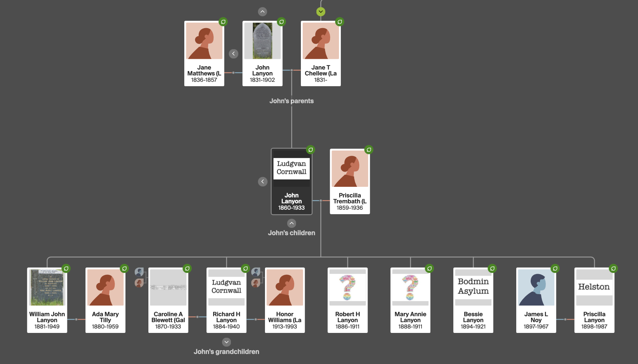Screen dimensions: 638x364
Task: Click the spouse avatars icon beside Caroline A Blewett
Action: click(140, 277)
